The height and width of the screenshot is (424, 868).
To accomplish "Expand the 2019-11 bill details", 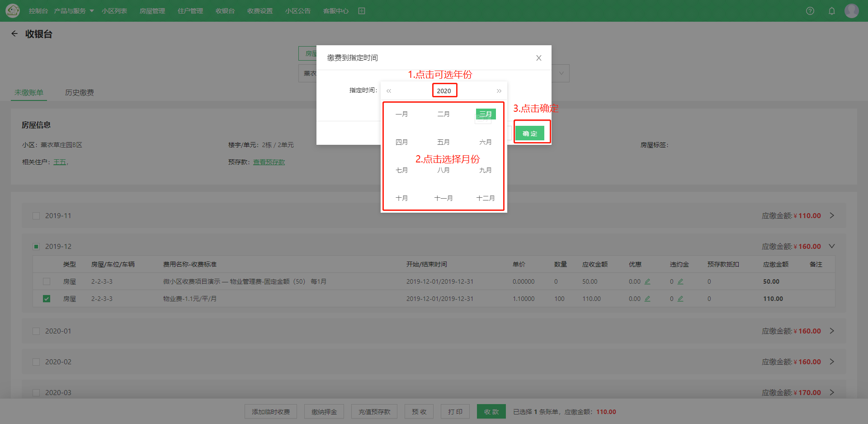I will click(832, 215).
